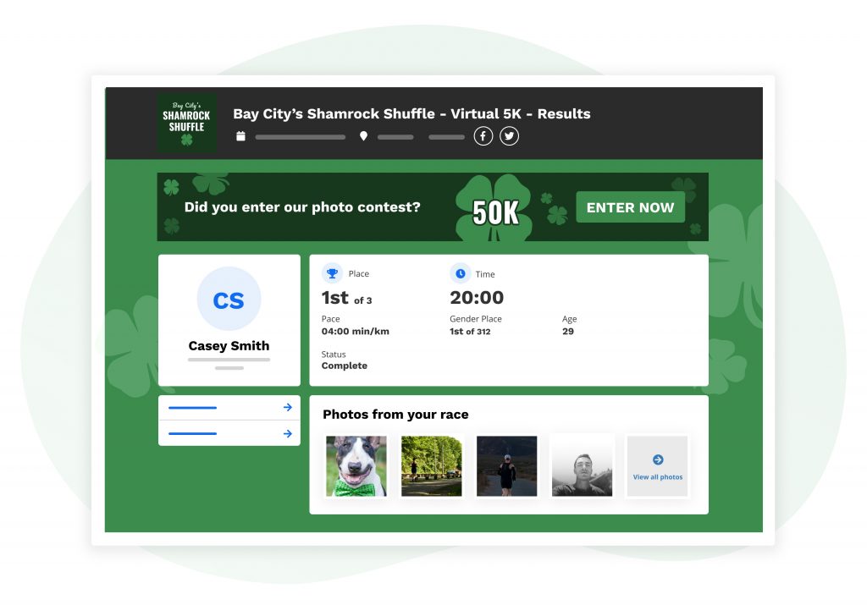Click the Shamrock Shuffle event logo

(x=186, y=124)
